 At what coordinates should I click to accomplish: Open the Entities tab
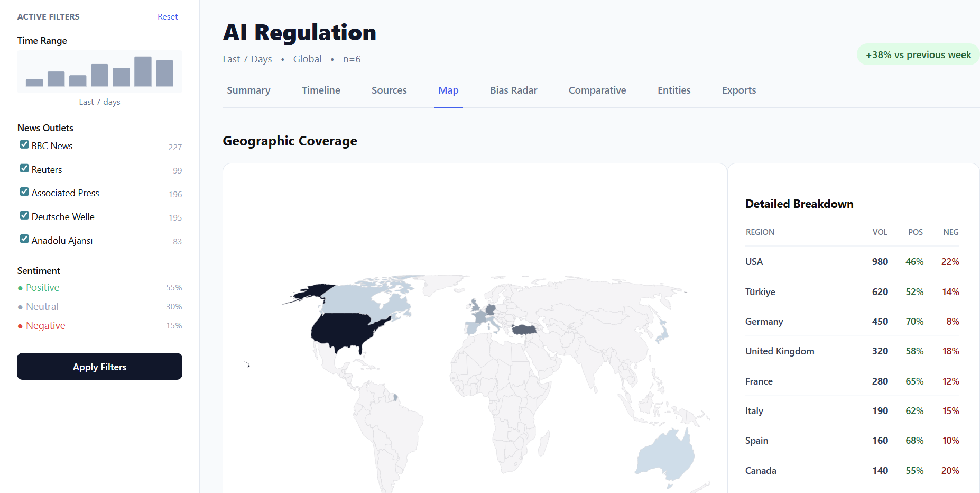point(673,90)
